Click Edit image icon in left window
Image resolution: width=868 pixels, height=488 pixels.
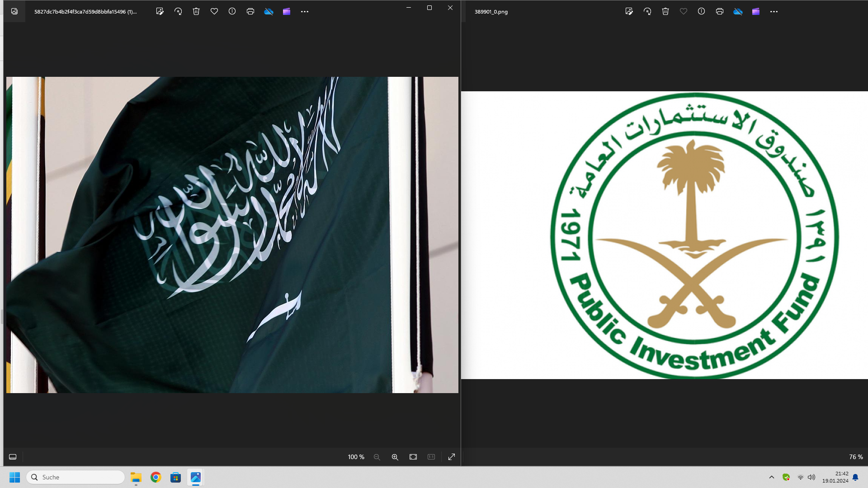click(x=160, y=12)
